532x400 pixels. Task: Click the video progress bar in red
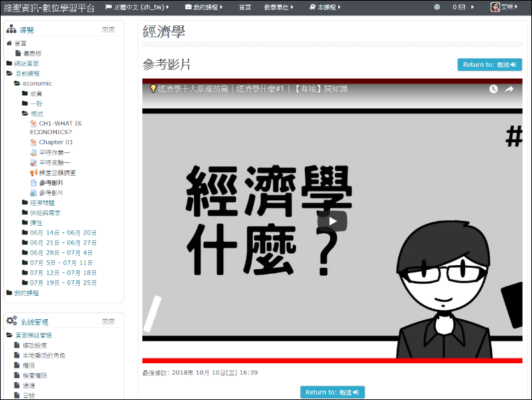pyautogui.click(x=332, y=361)
